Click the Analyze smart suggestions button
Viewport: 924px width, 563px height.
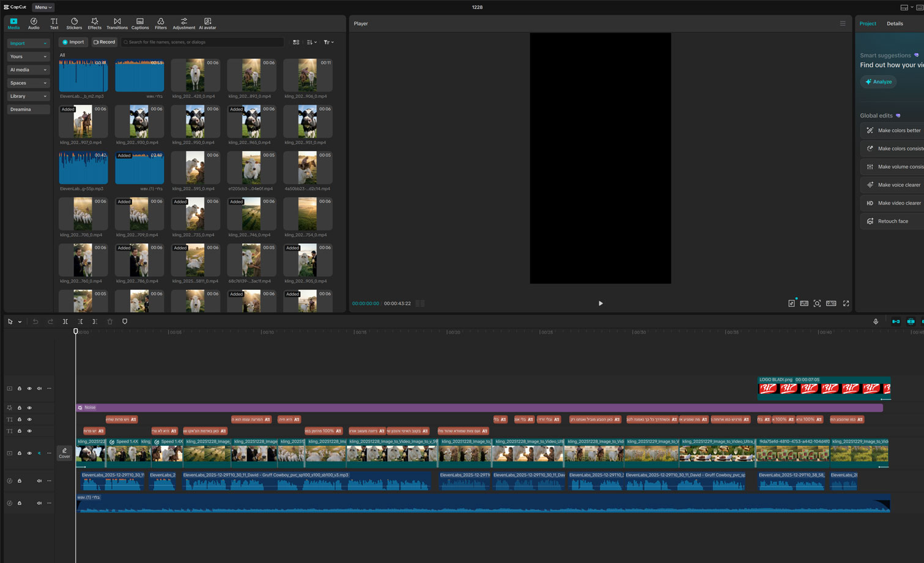(x=878, y=82)
